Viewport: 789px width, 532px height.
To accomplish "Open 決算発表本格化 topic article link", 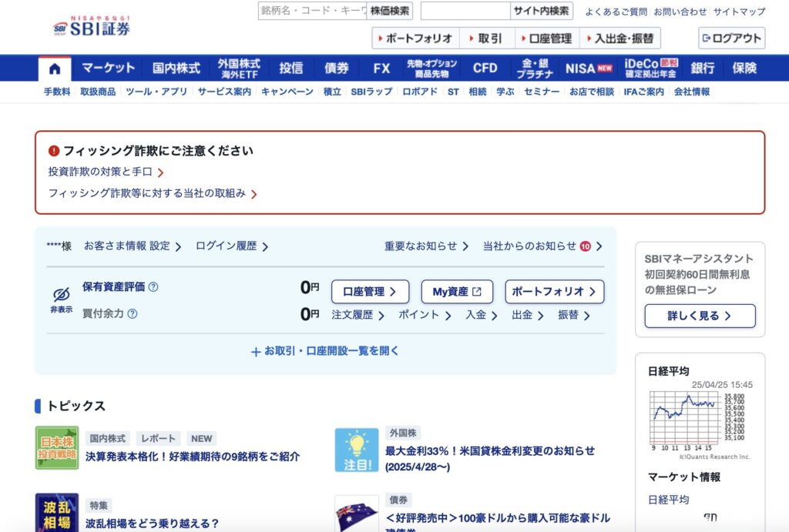I will 193,457.
